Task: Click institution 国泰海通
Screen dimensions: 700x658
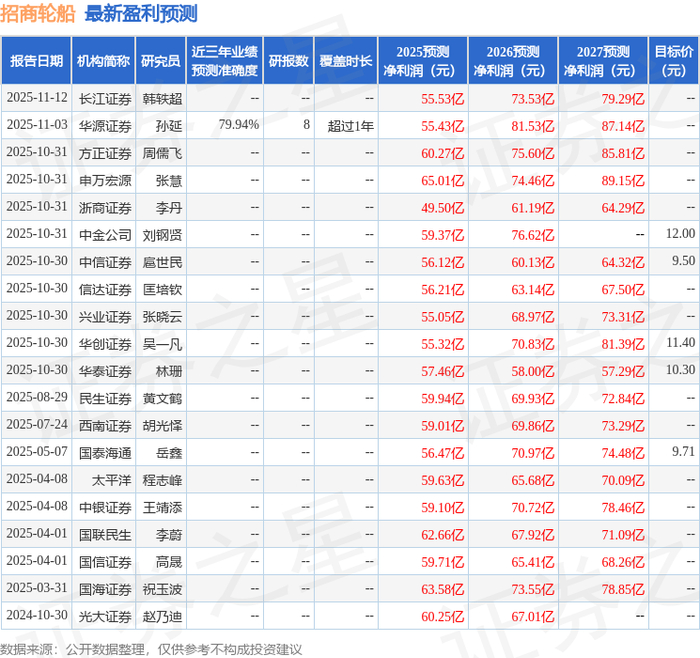Action: [105, 453]
